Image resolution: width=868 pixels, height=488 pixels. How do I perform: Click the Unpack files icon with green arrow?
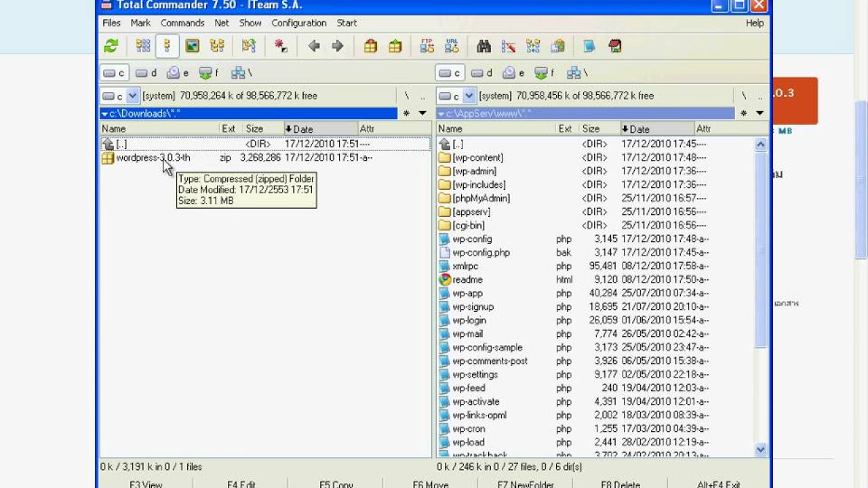(395, 46)
